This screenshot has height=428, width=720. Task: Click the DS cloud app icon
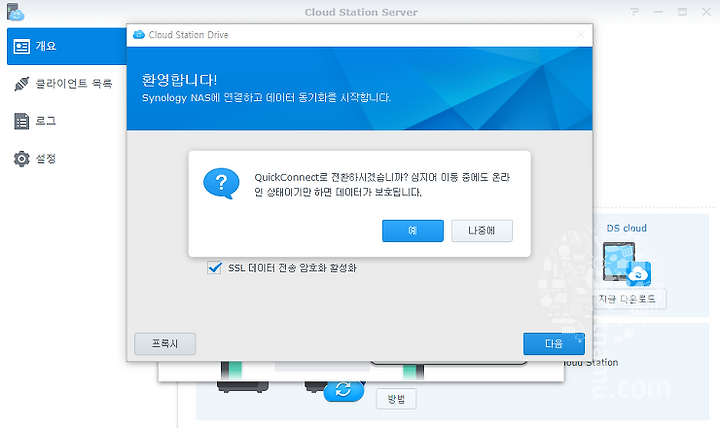tap(626, 264)
